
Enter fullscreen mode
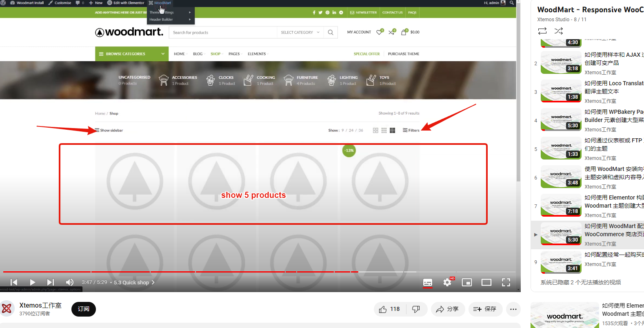tap(506, 282)
